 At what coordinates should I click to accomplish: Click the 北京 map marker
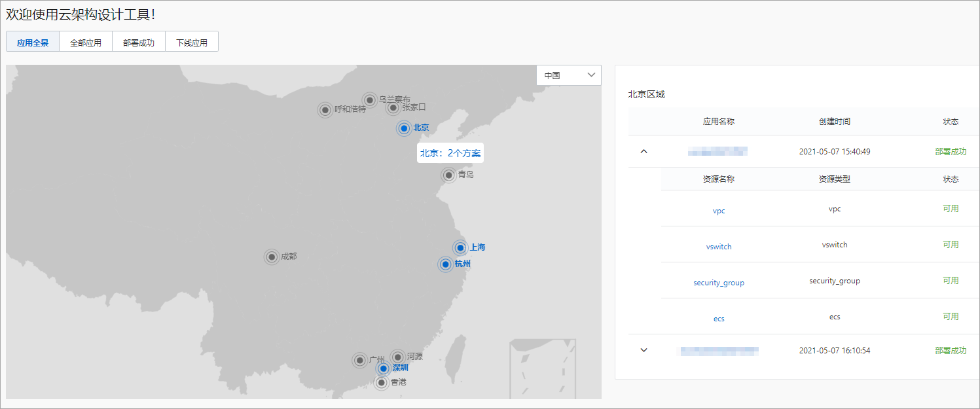[404, 128]
